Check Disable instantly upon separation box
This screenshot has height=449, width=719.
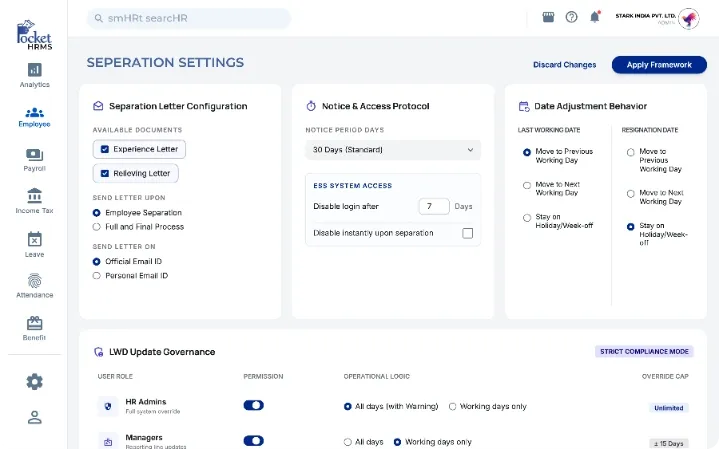tap(467, 233)
